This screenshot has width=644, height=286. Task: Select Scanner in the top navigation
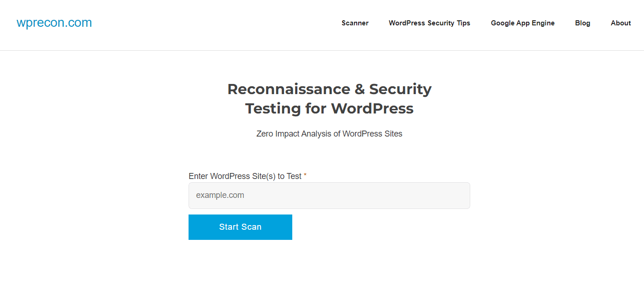(355, 23)
